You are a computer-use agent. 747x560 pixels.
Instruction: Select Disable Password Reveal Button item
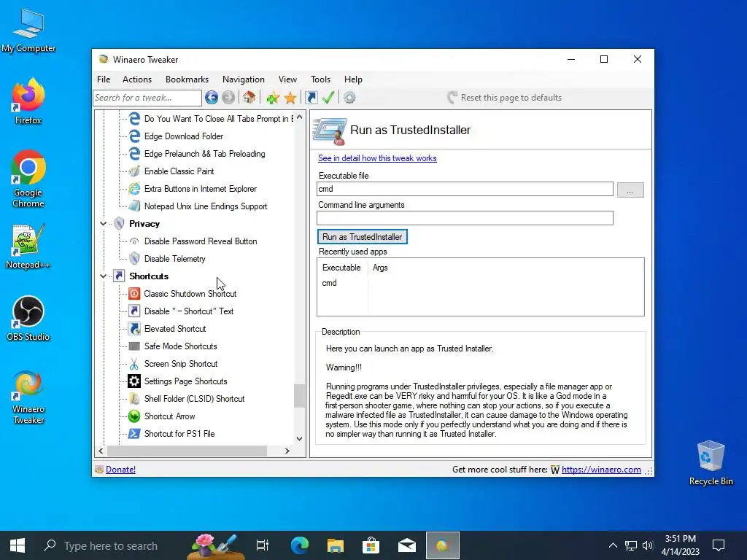click(x=201, y=241)
